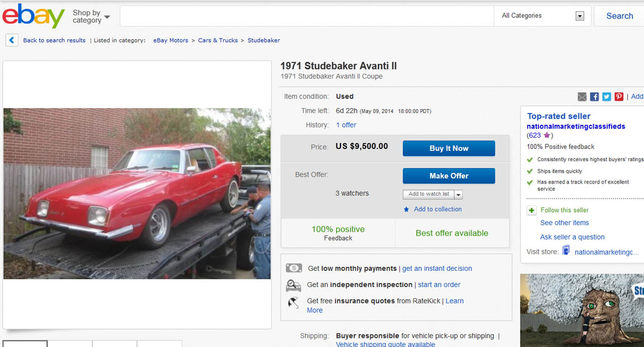The width and height of the screenshot is (644, 347).
Task: Share listing via email icon
Action: (582, 97)
